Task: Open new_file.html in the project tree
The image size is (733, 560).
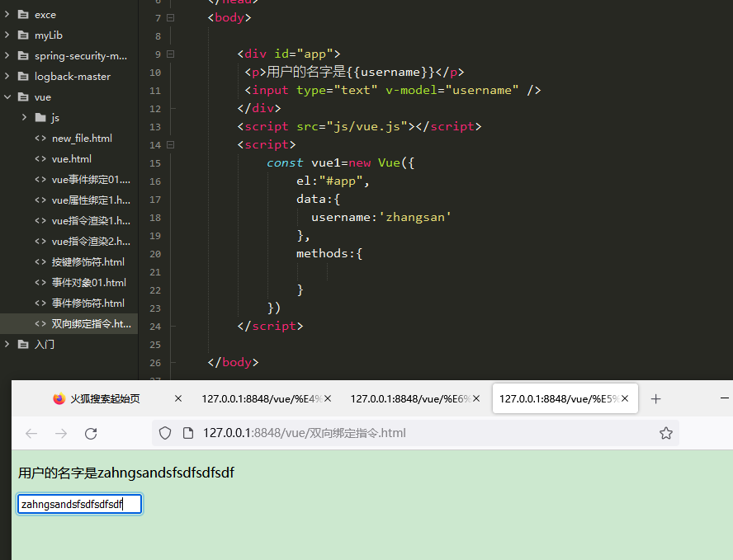Action: tap(82, 139)
